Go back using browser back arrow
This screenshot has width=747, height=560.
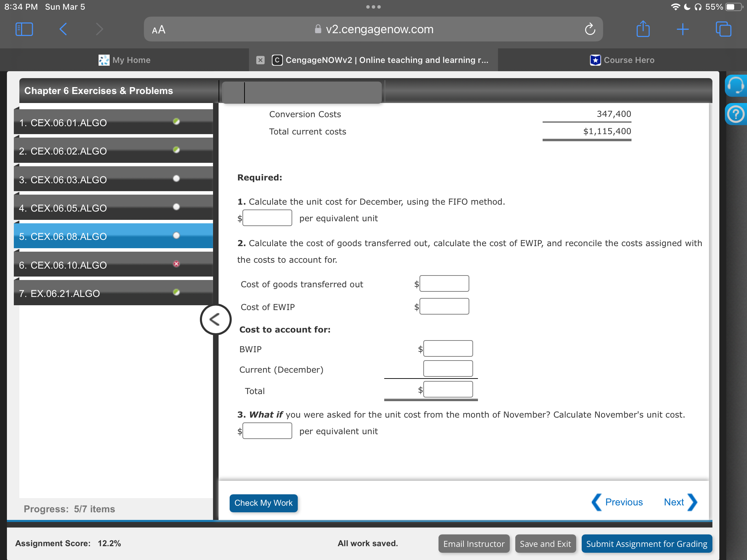tap(63, 29)
